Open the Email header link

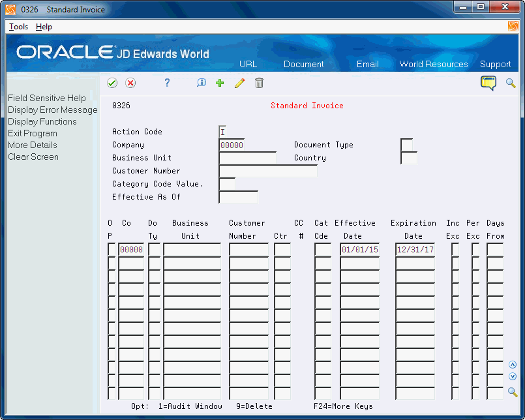pos(368,64)
